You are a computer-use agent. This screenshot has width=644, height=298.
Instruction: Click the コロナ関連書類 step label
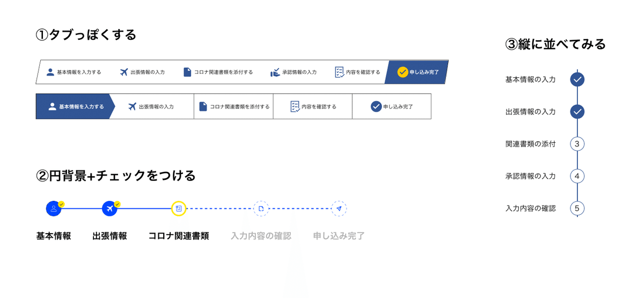pyautogui.click(x=178, y=236)
